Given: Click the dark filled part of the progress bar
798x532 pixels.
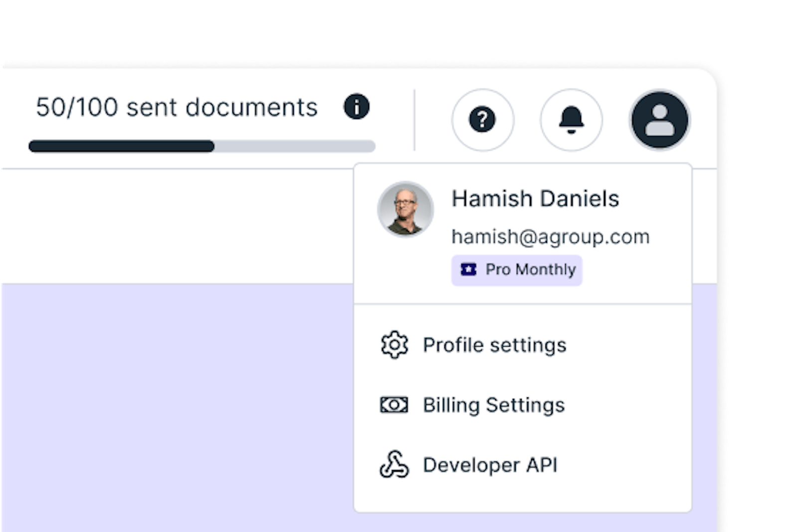Looking at the screenshot, I should click(121, 146).
